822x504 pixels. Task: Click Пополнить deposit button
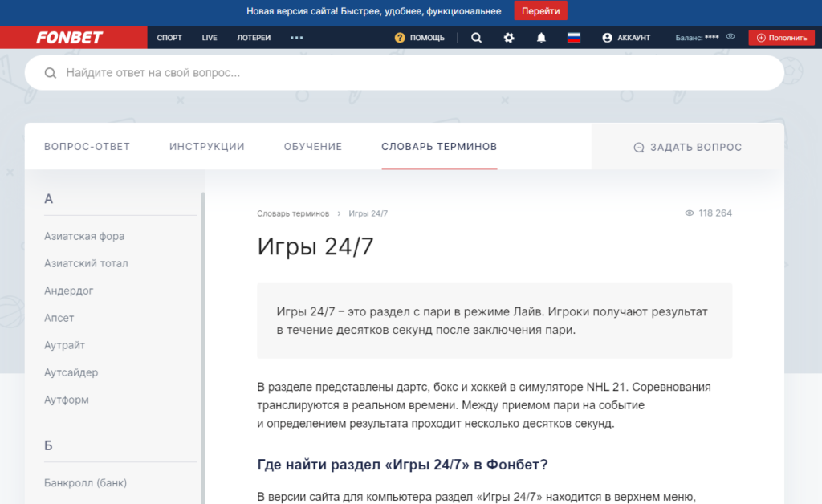[x=782, y=38]
